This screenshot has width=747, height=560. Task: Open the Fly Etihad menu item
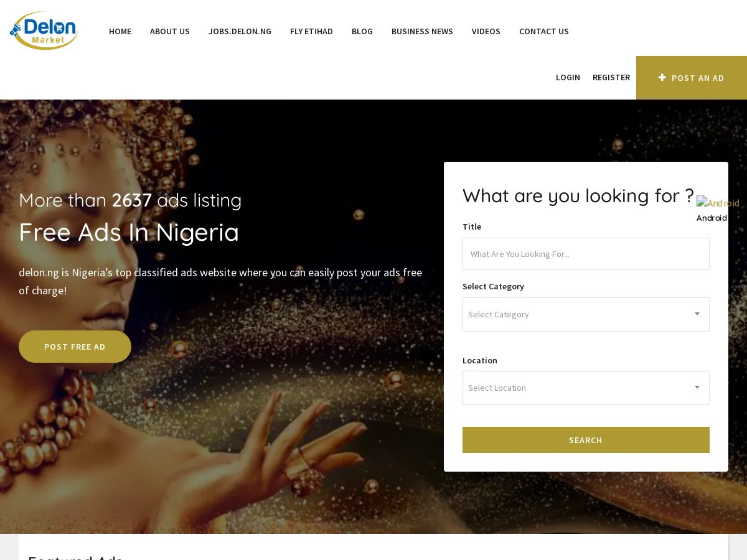[311, 31]
